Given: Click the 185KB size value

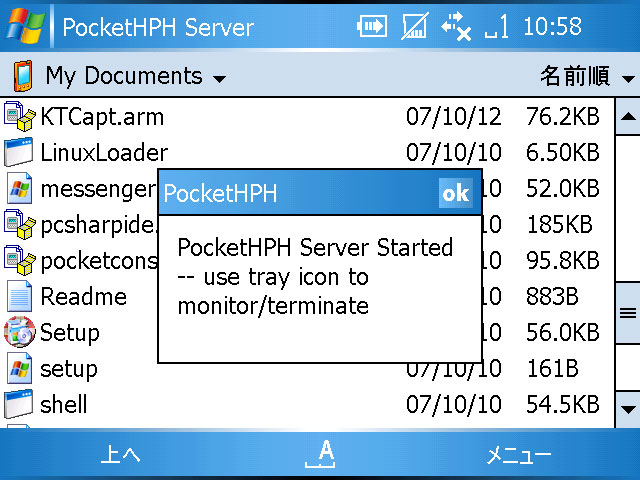Looking at the screenshot, I should click(560, 224).
